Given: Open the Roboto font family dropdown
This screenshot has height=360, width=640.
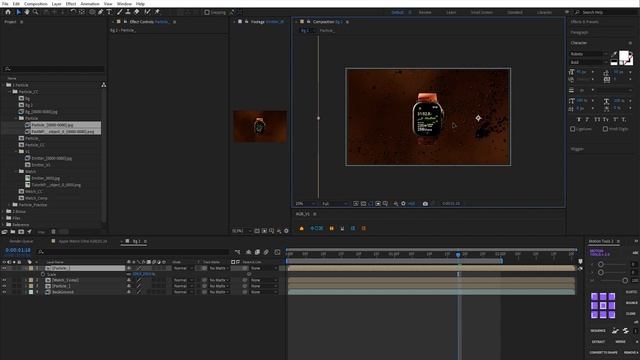Looking at the screenshot, I should [x=589, y=54].
